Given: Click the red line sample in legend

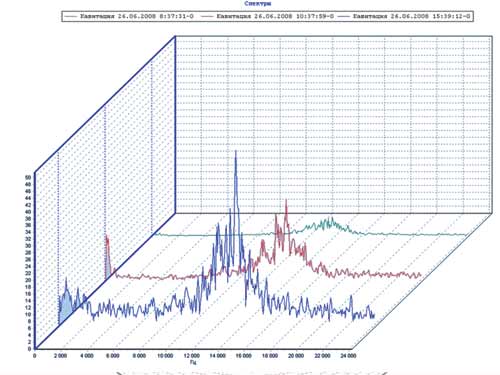Looking at the screenshot, I should [208, 16].
